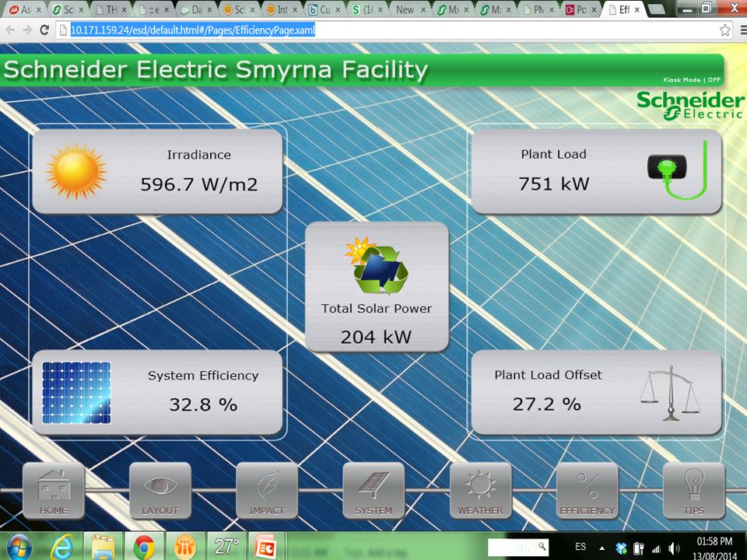Image resolution: width=747 pixels, height=560 pixels.
Task: Click the 'Schneider Electric Smyrna Facility' title
Action: [216, 70]
